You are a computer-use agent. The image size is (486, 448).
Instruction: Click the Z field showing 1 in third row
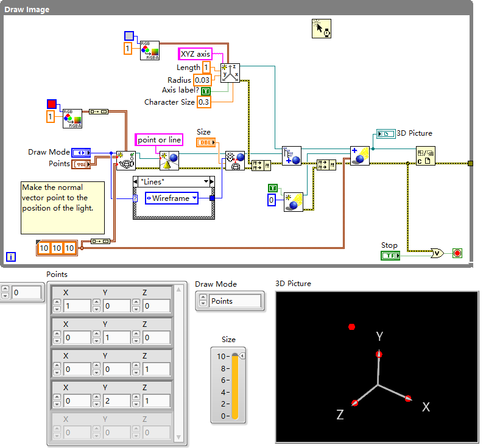point(156,369)
